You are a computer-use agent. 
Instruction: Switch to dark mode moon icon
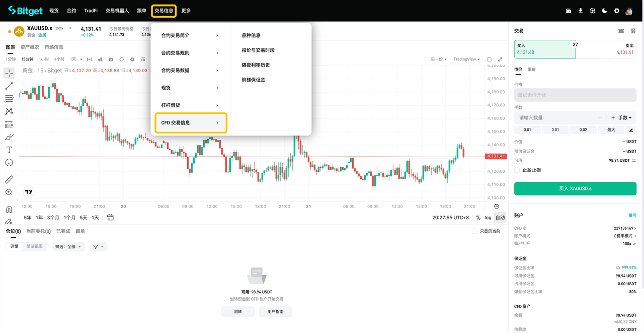click(605, 11)
